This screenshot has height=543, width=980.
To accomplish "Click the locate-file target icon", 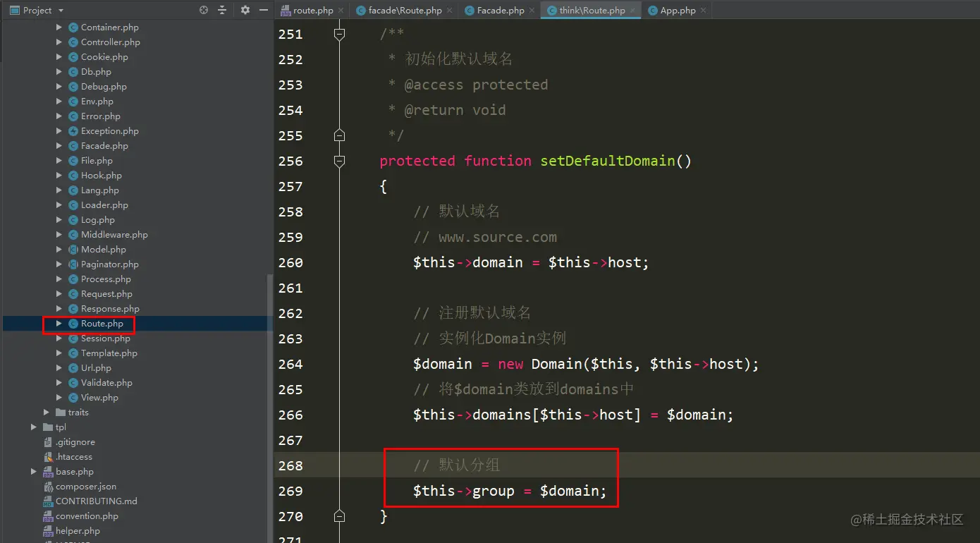I will pyautogui.click(x=204, y=10).
